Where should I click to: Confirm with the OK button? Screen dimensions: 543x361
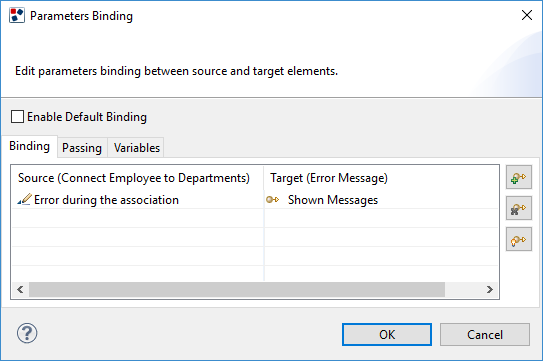(x=387, y=335)
